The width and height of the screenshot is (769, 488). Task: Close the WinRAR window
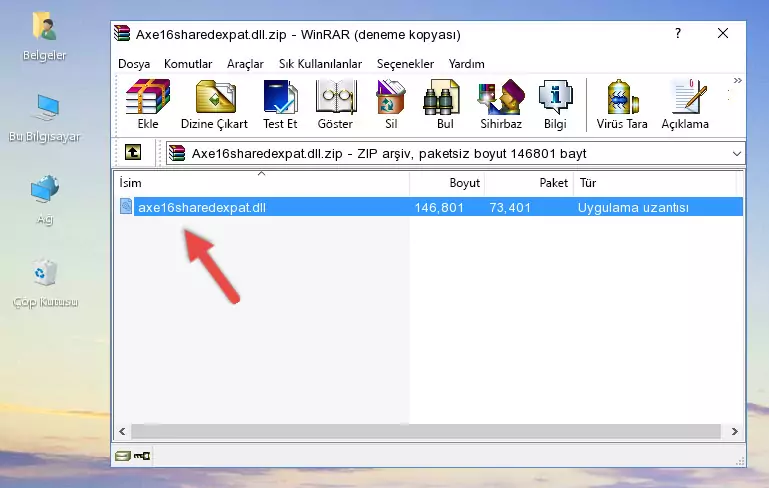tap(723, 33)
